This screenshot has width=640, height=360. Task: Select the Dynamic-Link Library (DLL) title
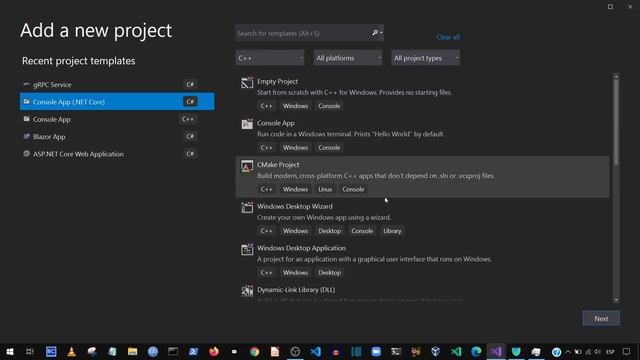(x=296, y=289)
